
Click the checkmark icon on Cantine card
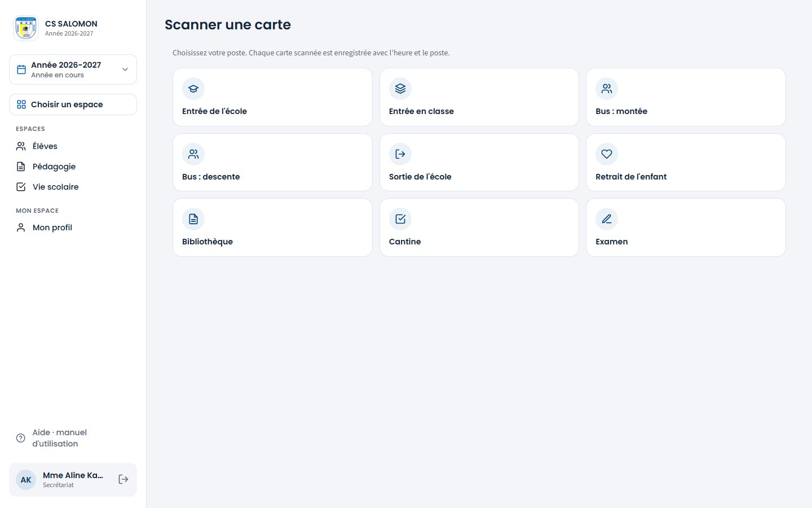(400, 219)
